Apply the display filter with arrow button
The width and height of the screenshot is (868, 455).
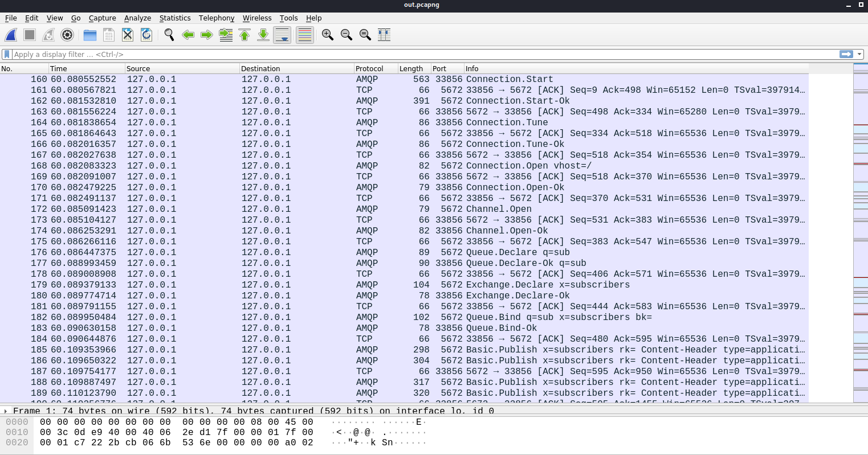[x=846, y=54]
